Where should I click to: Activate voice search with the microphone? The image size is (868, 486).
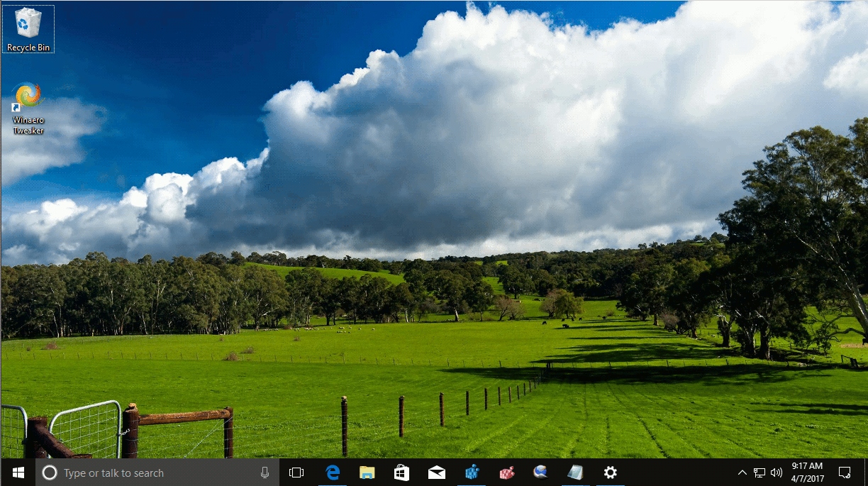pos(264,472)
